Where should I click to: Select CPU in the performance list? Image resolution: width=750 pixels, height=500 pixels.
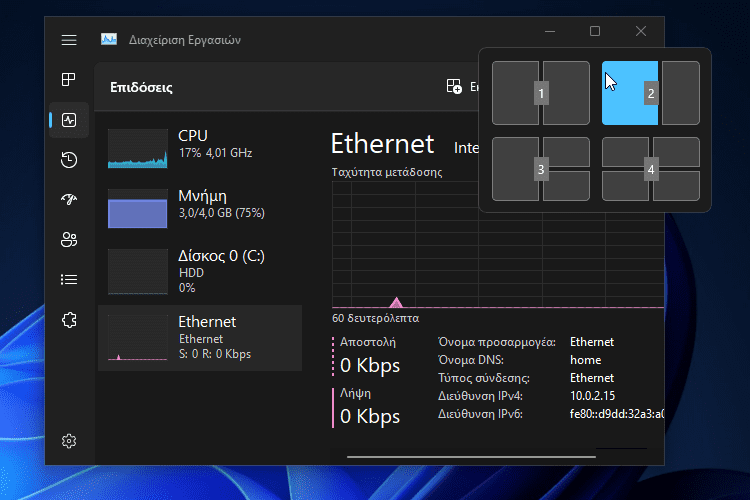[x=200, y=148]
